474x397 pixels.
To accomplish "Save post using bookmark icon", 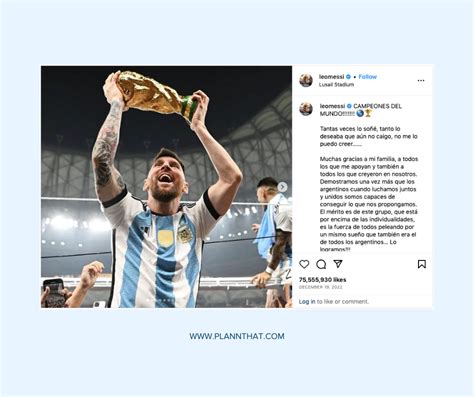I will point(422,264).
